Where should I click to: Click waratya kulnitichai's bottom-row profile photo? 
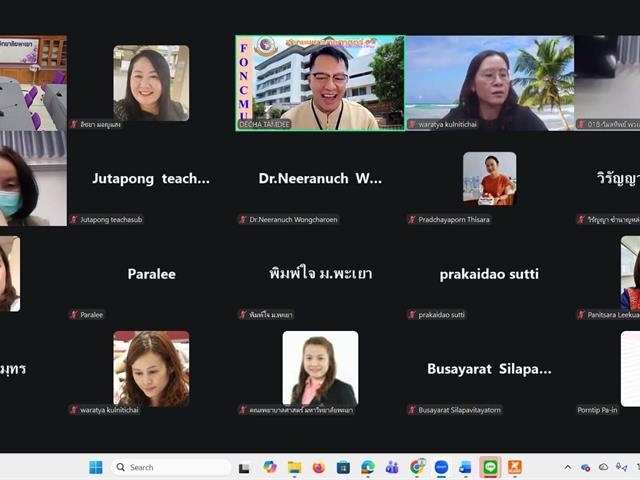click(x=151, y=369)
